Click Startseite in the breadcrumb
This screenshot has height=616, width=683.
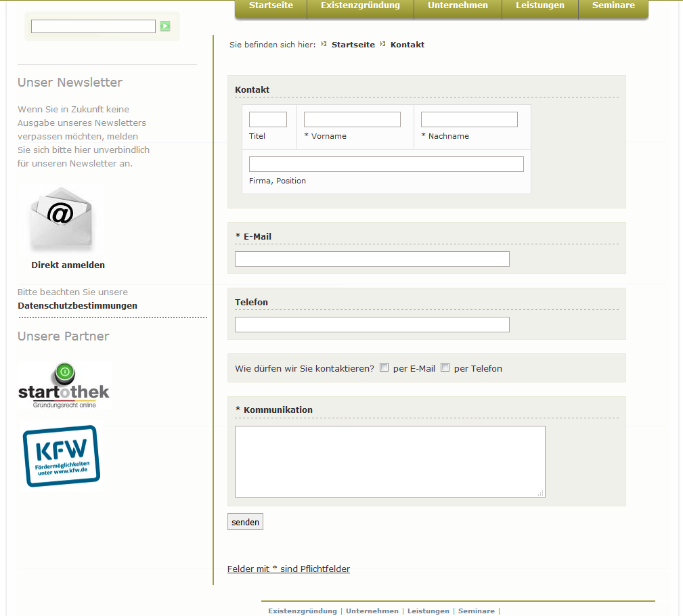(353, 45)
